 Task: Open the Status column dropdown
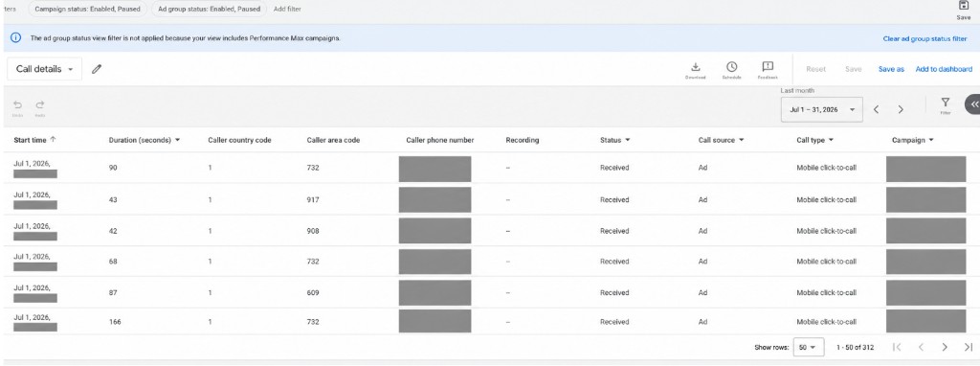pos(627,140)
